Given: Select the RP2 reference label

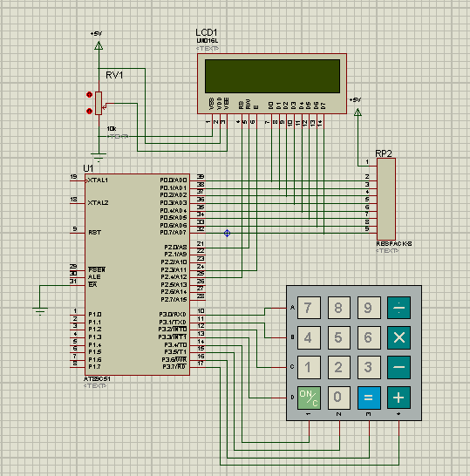Looking at the screenshot, I should point(384,153).
